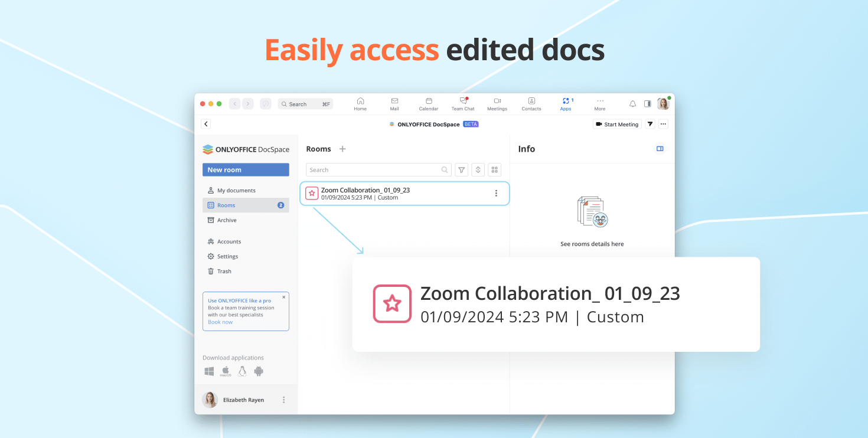868x438 pixels.
Task: Expand the More menu in Zoom
Action: point(600,104)
